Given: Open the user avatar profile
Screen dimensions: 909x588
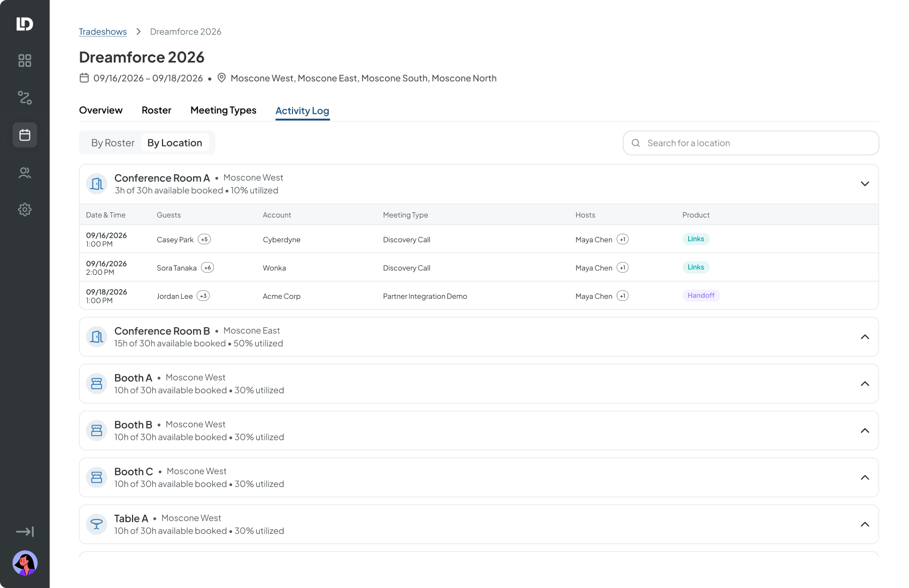Looking at the screenshot, I should [25, 563].
